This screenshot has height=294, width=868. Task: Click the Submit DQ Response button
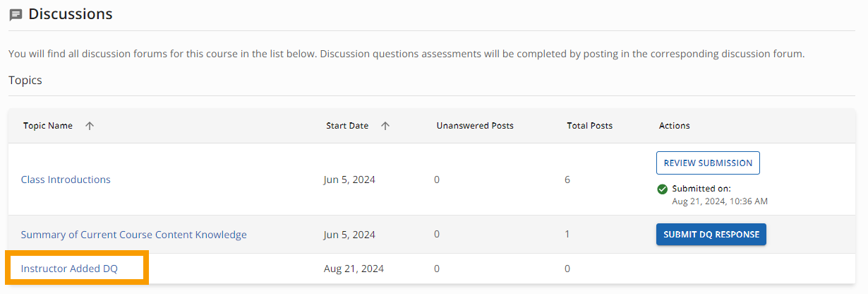[x=711, y=235]
